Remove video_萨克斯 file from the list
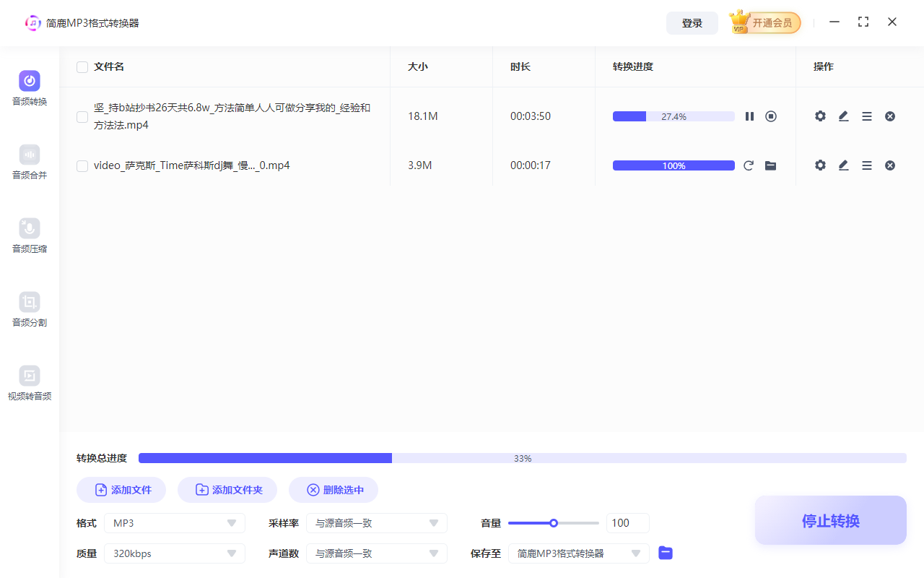 tap(889, 165)
